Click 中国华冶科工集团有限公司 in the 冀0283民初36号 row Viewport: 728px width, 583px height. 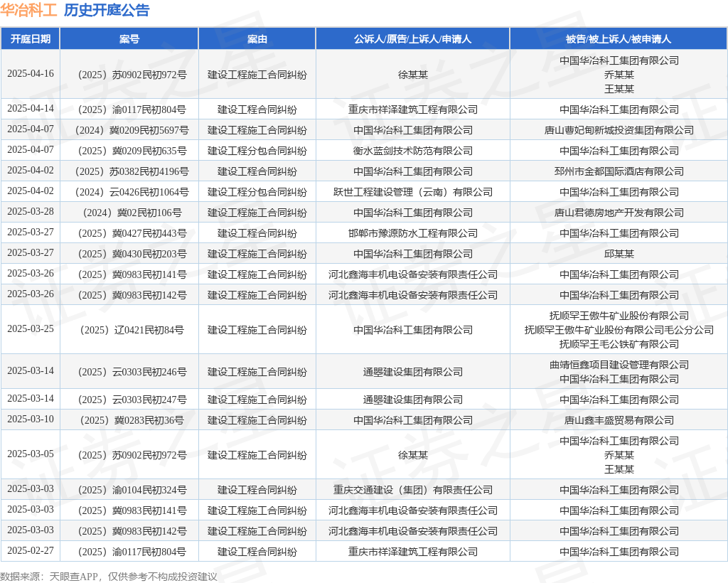pos(413,420)
